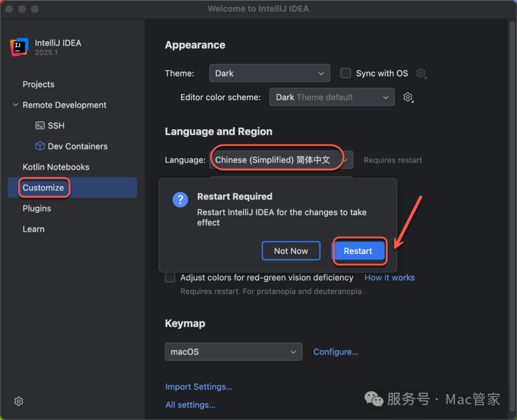Collapse the Remote Development tree
The width and height of the screenshot is (517, 420).
point(15,105)
